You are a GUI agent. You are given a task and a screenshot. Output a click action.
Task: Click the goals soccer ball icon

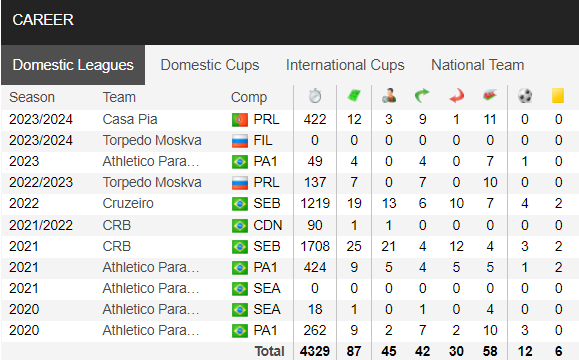pos(525,96)
